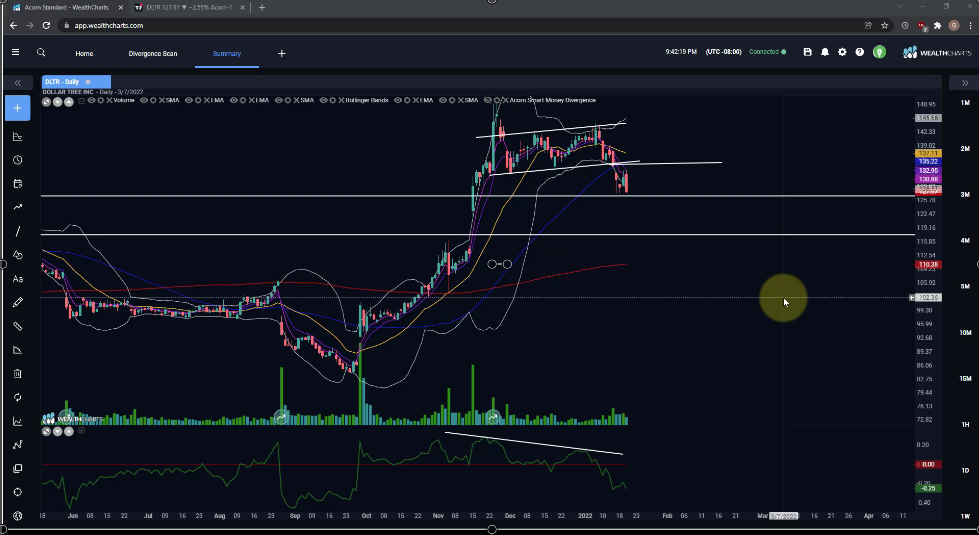Click the globe icon at bottom of toolbar

click(17, 516)
